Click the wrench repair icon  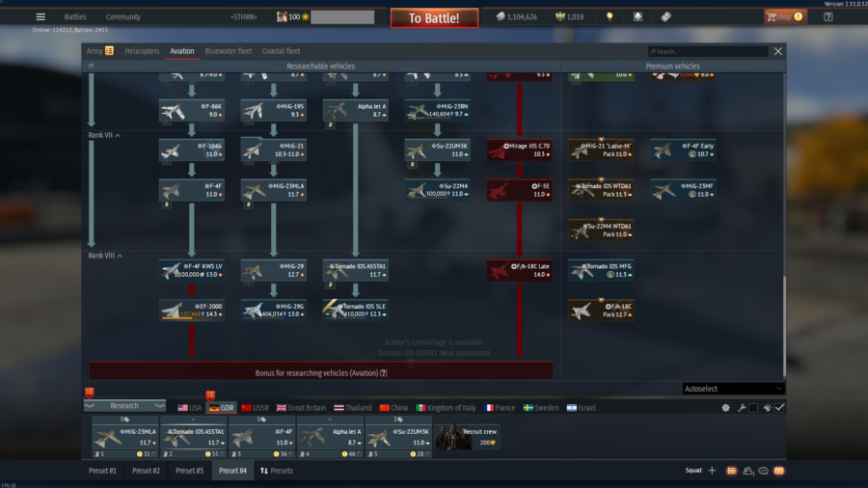[741, 408]
